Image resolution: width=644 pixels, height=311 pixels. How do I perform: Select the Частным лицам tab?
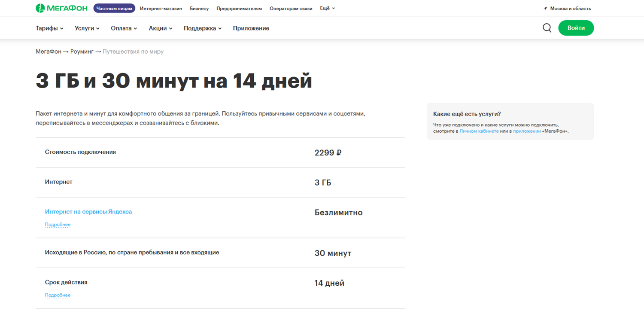click(114, 8)
